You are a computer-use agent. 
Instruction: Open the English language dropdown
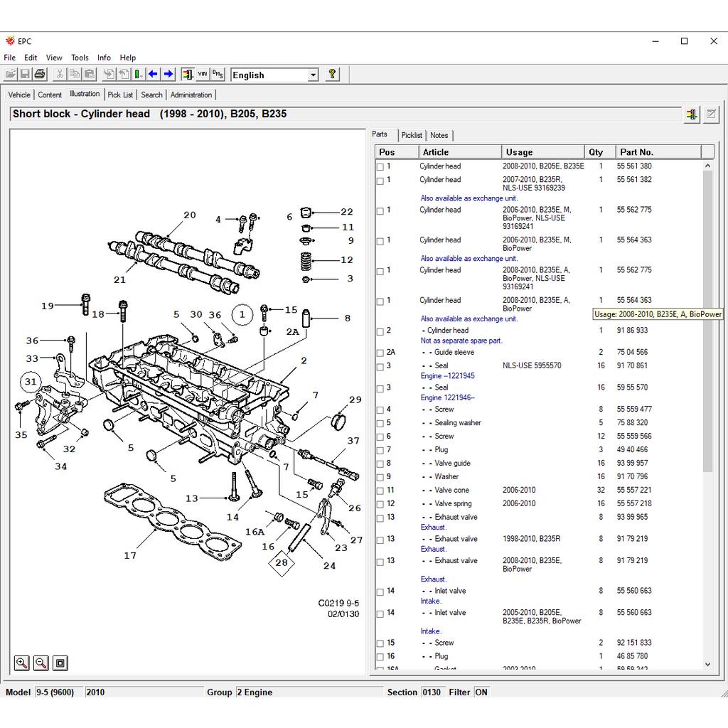pos(313,75)
